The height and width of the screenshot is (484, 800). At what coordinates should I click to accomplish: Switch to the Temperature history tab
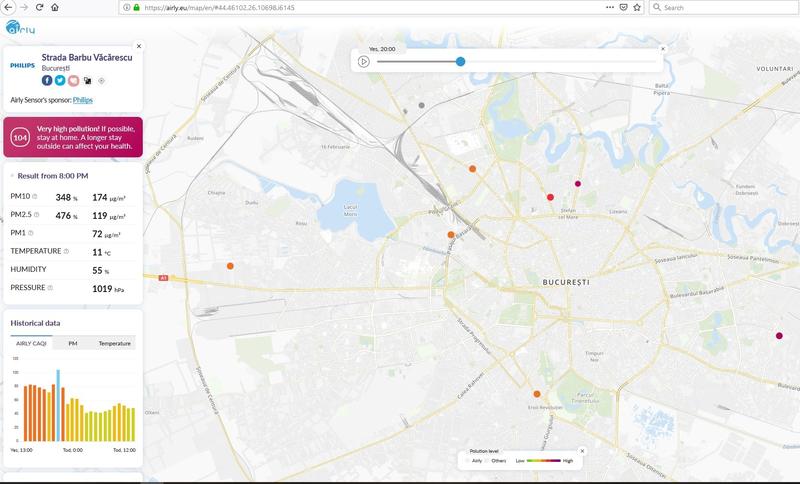point(114,343)
